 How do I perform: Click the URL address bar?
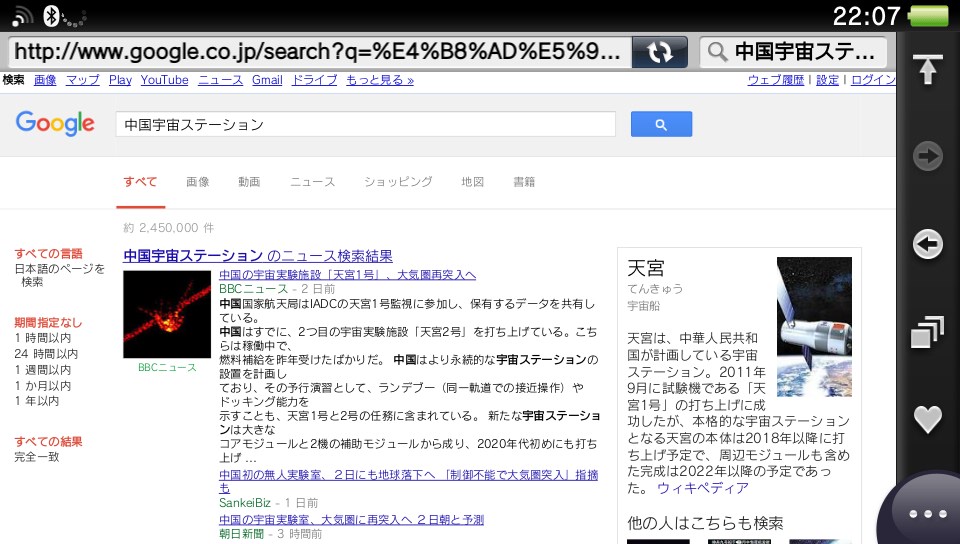320,52
